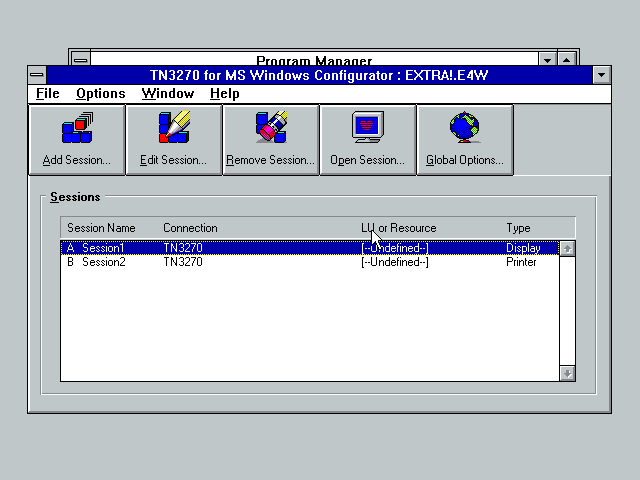Click the Program Manager title bar
The width and height of the screenshot is (640, 480).
point(314,60)
